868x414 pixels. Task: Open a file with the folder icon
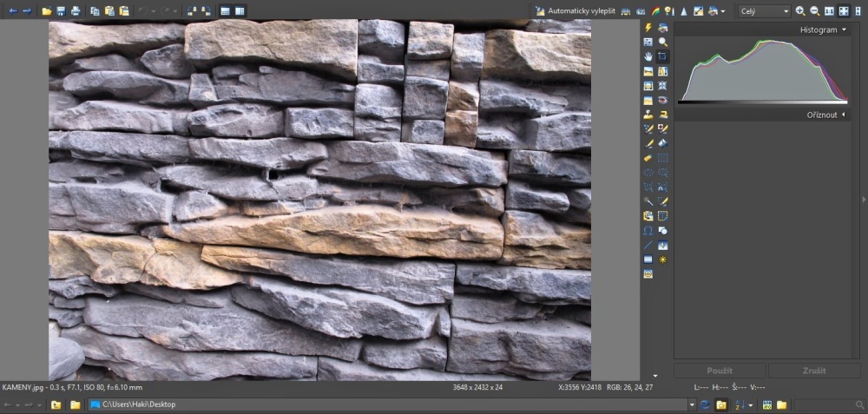[47, 11]
